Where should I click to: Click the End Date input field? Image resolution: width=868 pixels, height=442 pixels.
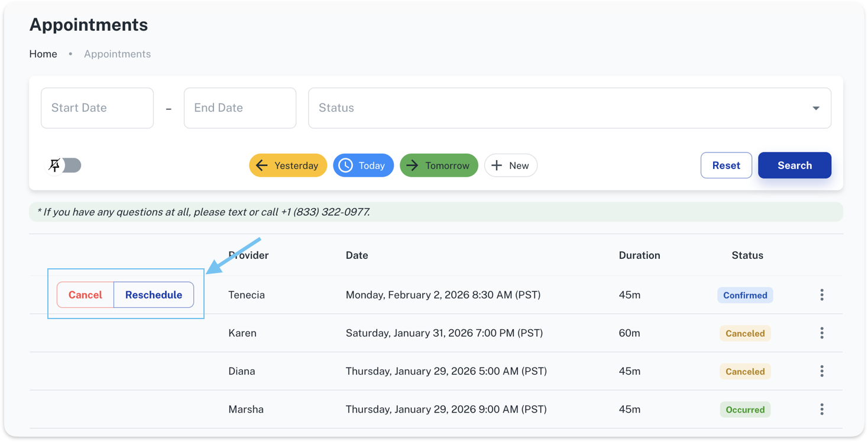point(240,108)
